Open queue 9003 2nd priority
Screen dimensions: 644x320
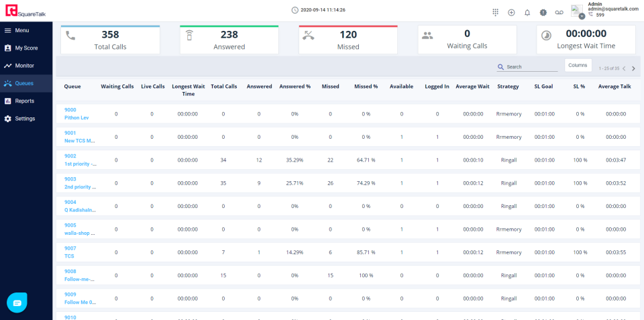80,183
